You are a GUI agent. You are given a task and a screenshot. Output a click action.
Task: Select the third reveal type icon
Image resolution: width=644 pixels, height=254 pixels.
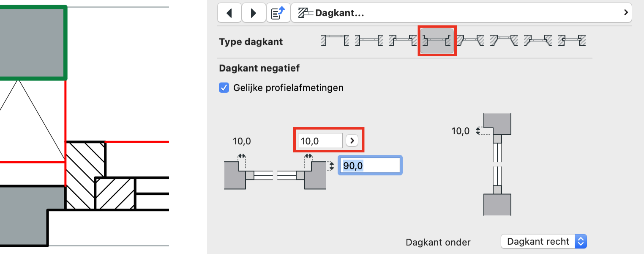tap(402, 41)
